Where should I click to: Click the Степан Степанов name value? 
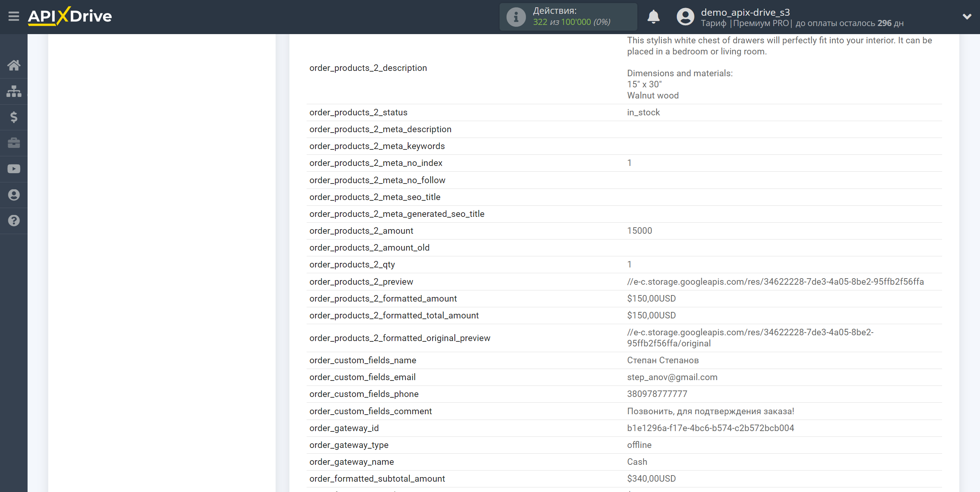663,360
